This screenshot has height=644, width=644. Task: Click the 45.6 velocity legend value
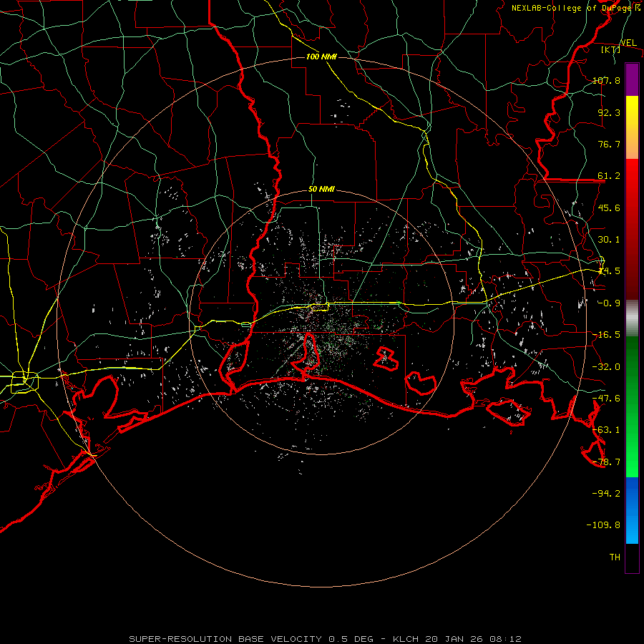pos(609,208)
